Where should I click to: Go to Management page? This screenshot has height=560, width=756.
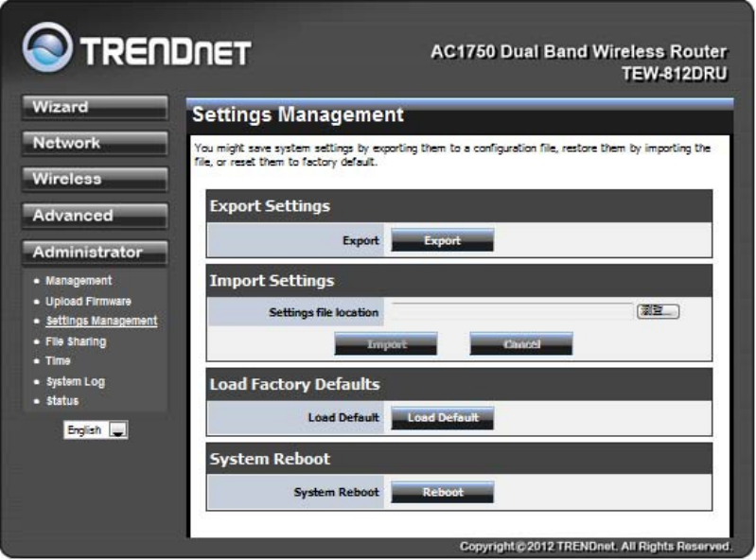pyautogui.click(x=79, y=281)
